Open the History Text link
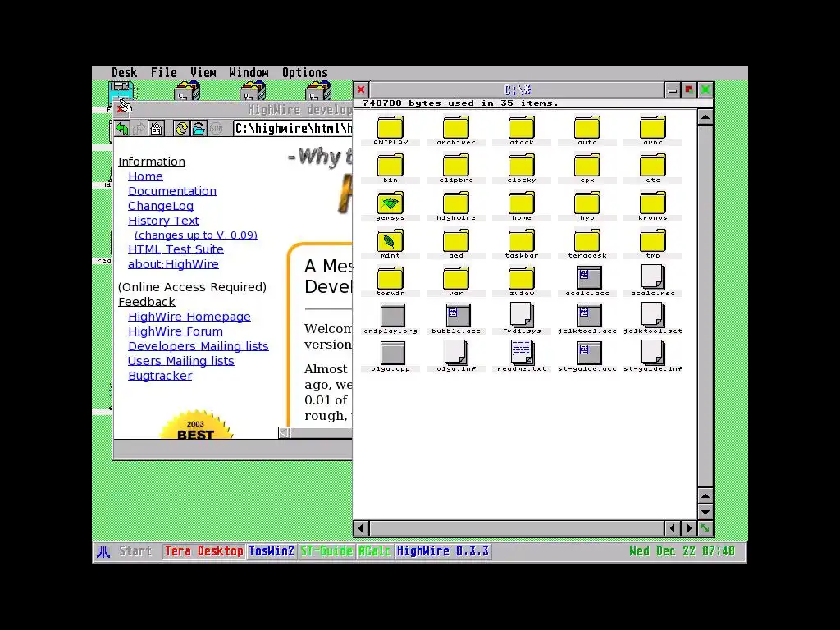840x630 pixels. [x=163, y=221]
